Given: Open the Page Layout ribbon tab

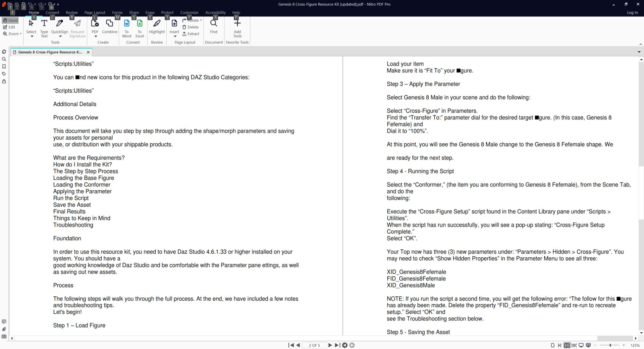Looking at the screenshot, I should pyautogui.click(x=95, y=13).
